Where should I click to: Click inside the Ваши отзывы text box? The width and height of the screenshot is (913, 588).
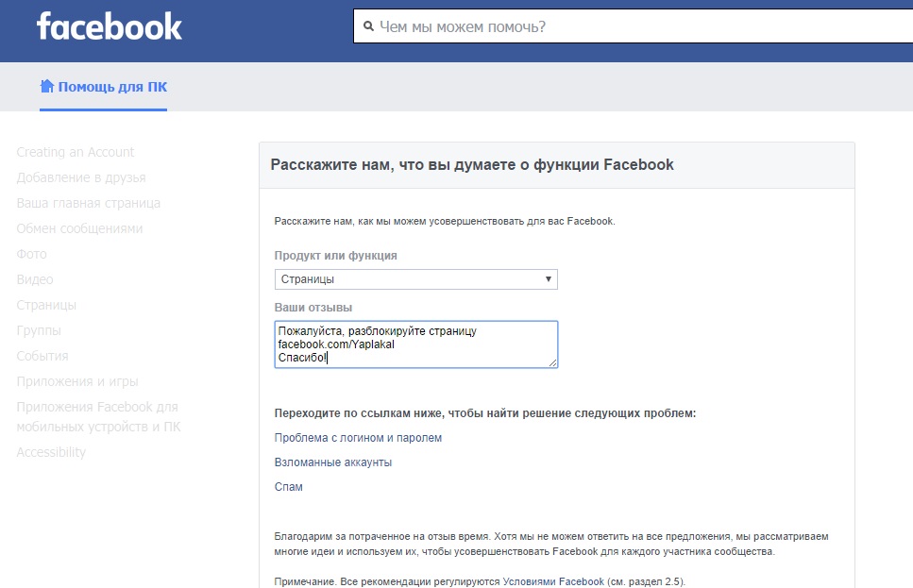click(x=415, y=344)
